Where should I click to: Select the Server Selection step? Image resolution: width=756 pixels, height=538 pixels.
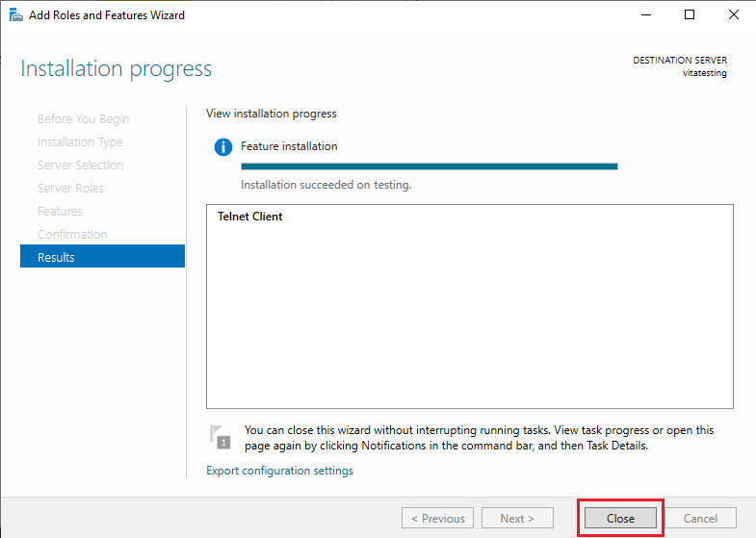pos(80,166)
